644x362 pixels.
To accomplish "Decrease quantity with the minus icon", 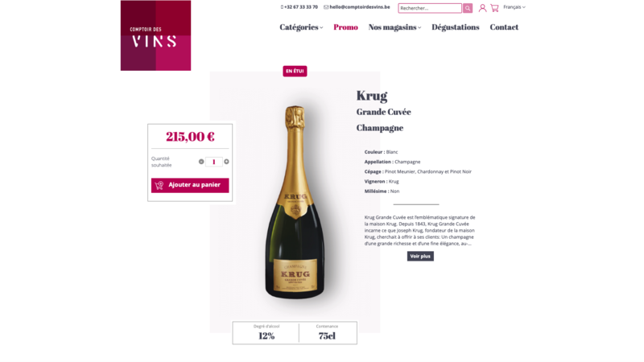I will pos(201,162).
